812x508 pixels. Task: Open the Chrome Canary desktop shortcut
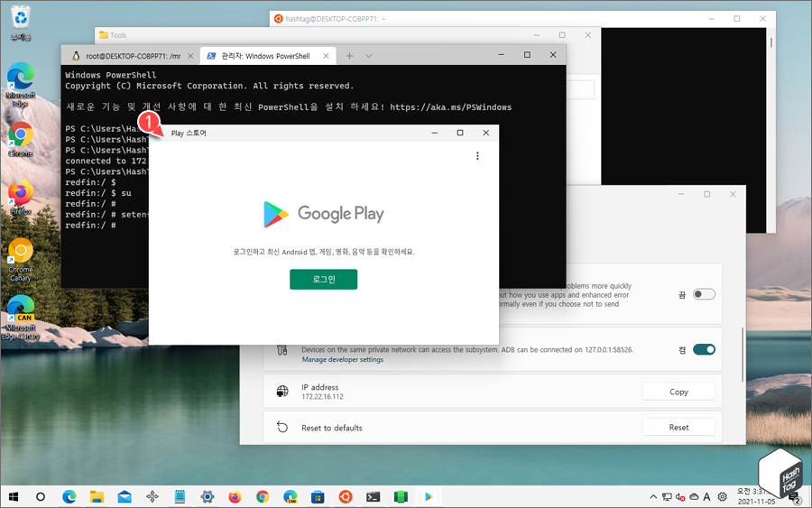(x=21, y=260)
